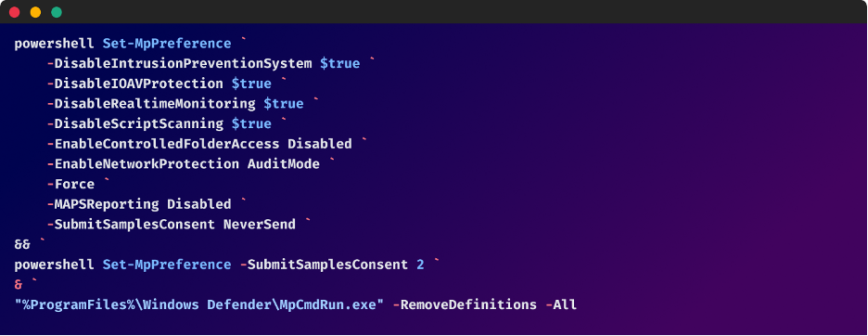Click -EnableControlledFolderAccess in the code
The width and height of the screenshot is (868, 336).
[163, 144]
